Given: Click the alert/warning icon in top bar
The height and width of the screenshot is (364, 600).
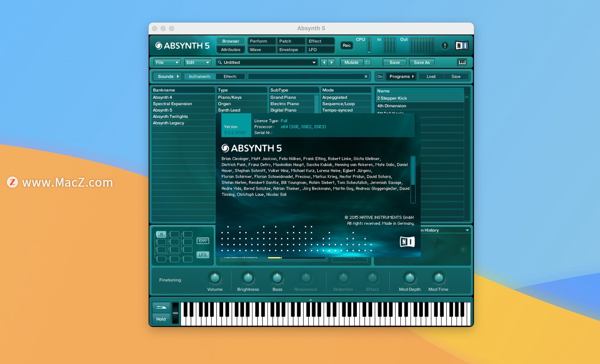Looking at the screenshot, I should (x=445, y=46).
